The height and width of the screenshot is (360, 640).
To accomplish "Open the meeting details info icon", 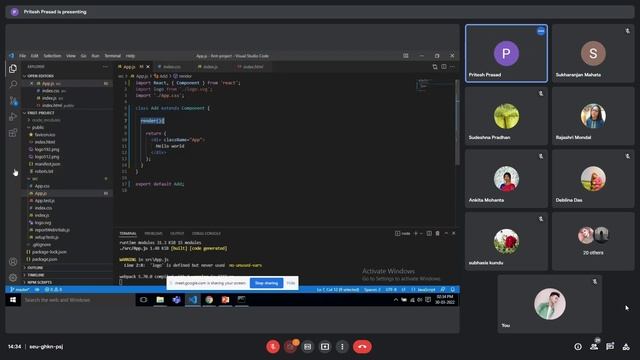I will click(x=578, y=347).
